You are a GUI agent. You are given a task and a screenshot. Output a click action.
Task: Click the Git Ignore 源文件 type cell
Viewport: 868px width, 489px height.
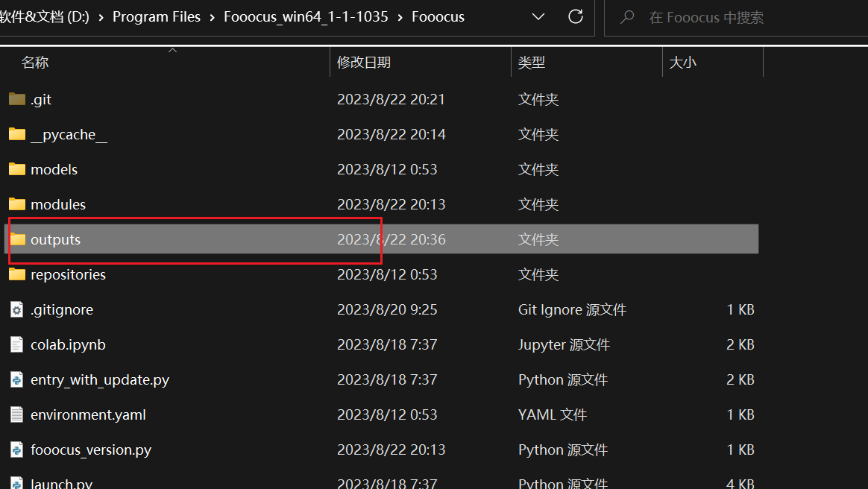[x=572, y=310]
